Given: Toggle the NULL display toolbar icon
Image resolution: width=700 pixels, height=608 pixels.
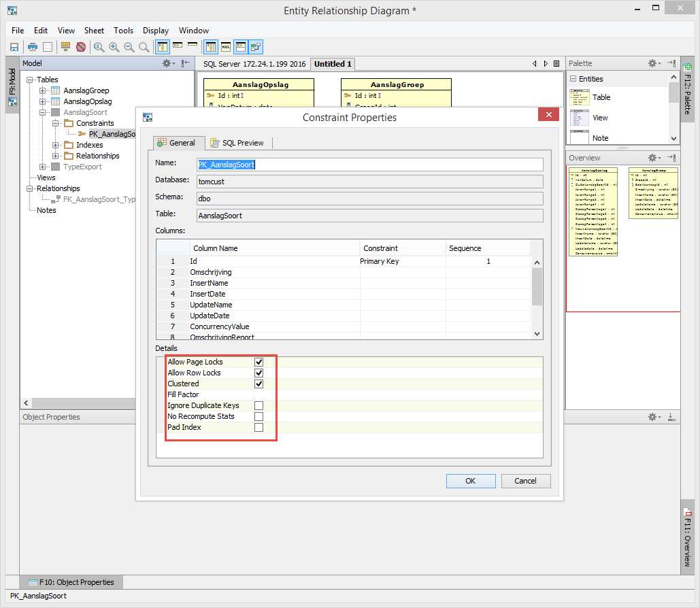Looking at the screenshot, I should coord(226,47).
